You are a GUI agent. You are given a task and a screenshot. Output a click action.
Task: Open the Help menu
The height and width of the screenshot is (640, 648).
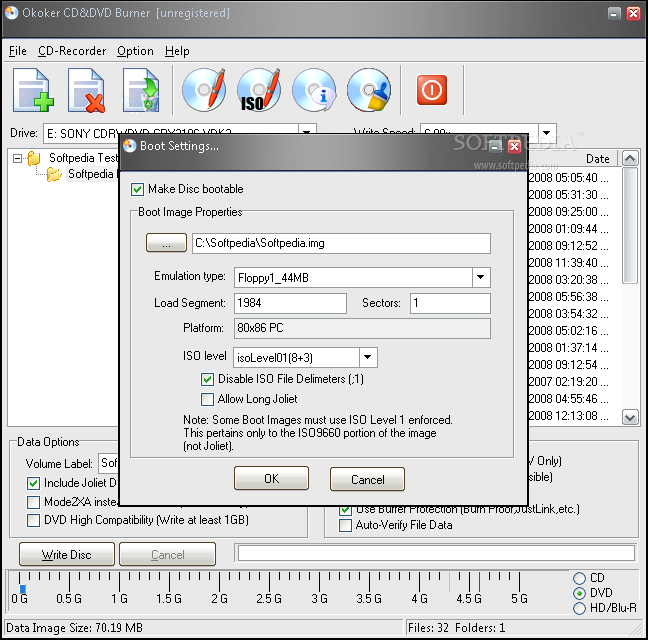pos(177,51)
